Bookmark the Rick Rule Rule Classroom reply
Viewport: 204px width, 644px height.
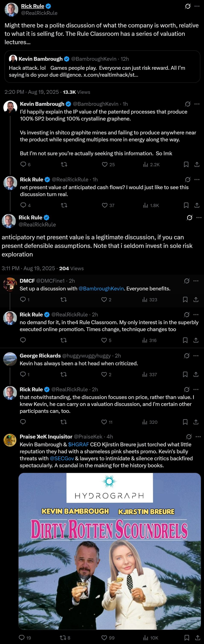[x=185, y=340]
